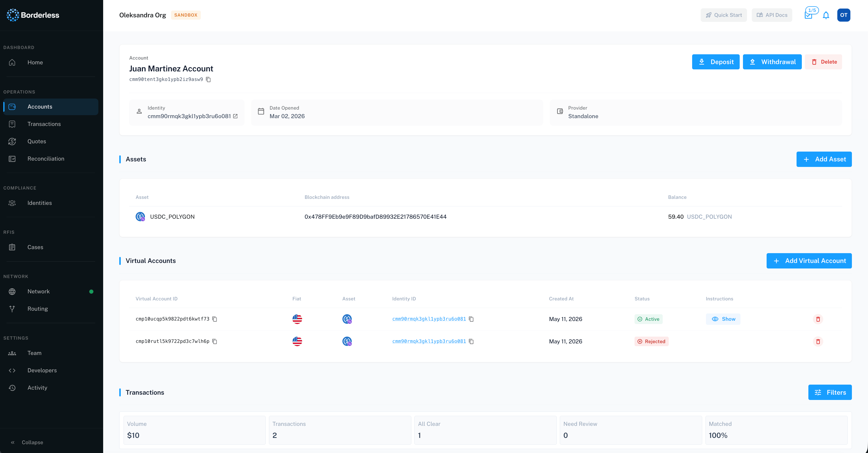Click the USDC_POLYGON asset icon
The width and height of the screenshot is (868, 453).
tap(140, 216)
